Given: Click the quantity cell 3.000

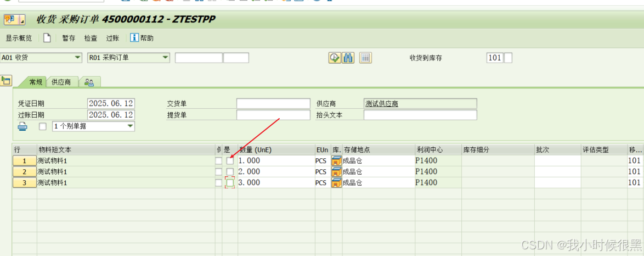Looking at the screenshot, I should click(276, 183).
